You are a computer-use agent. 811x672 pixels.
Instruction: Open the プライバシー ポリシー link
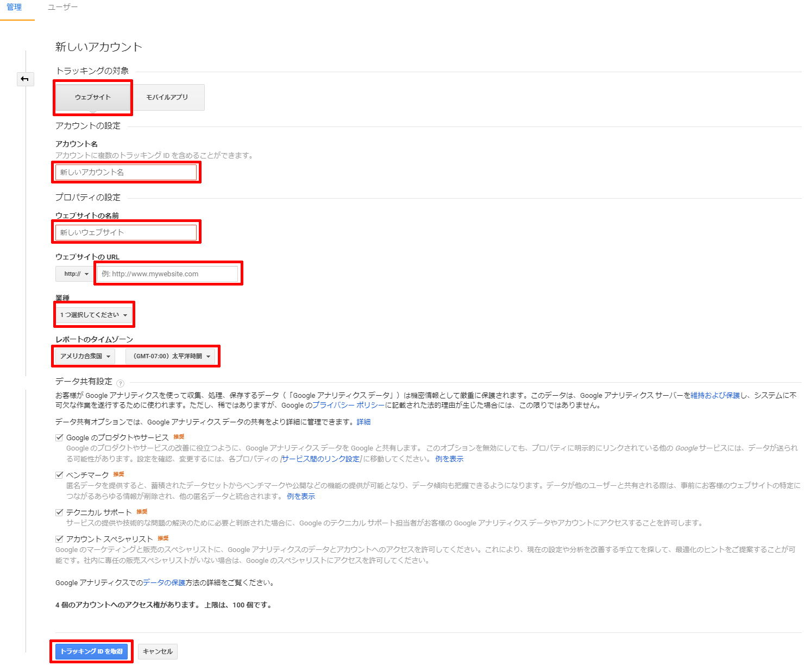pyautogui.click(x=349, y=405)
